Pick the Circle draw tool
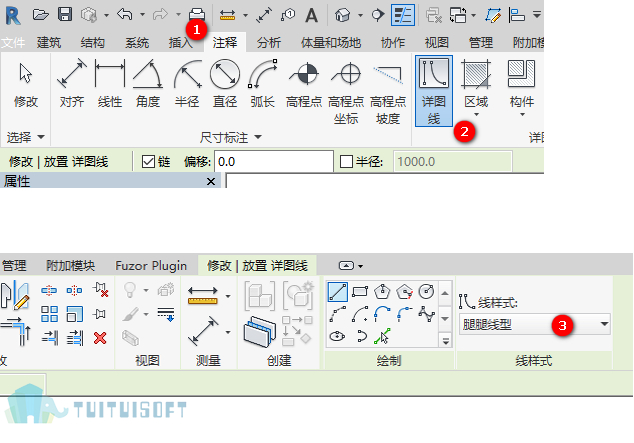 426,291
